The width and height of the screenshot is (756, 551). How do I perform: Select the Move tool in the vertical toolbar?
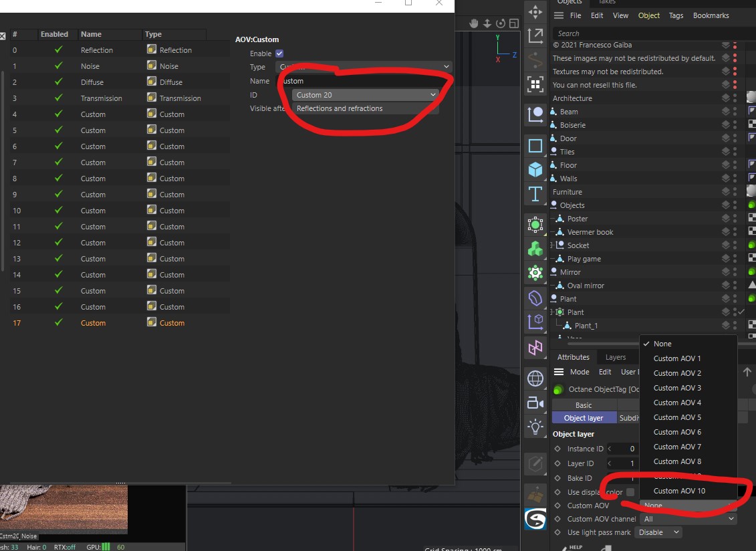click(x=535, y=11)
